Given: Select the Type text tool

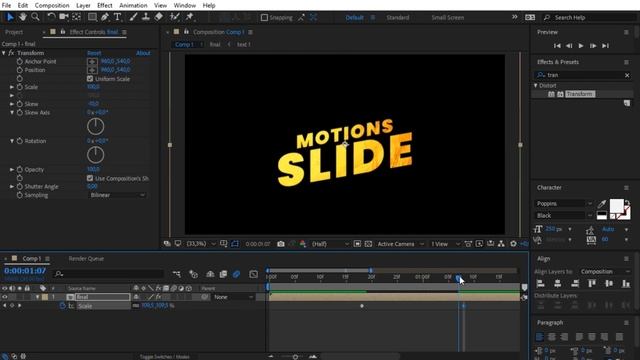Looking at the screenshot, I should [118, 17].
